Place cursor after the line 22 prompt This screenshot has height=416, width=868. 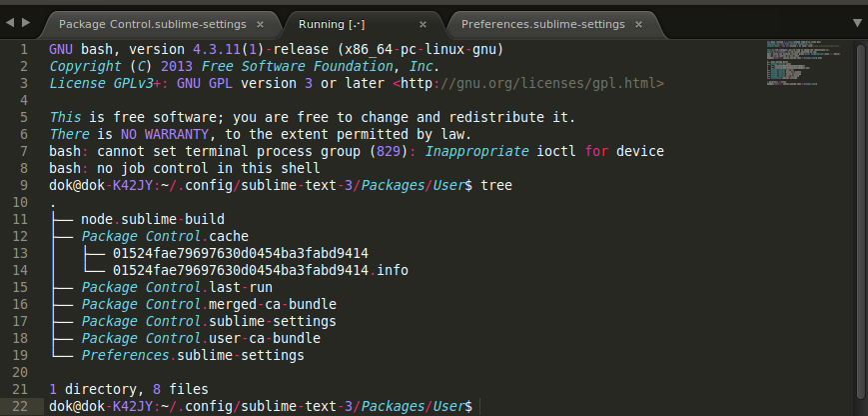coord(479,406)
